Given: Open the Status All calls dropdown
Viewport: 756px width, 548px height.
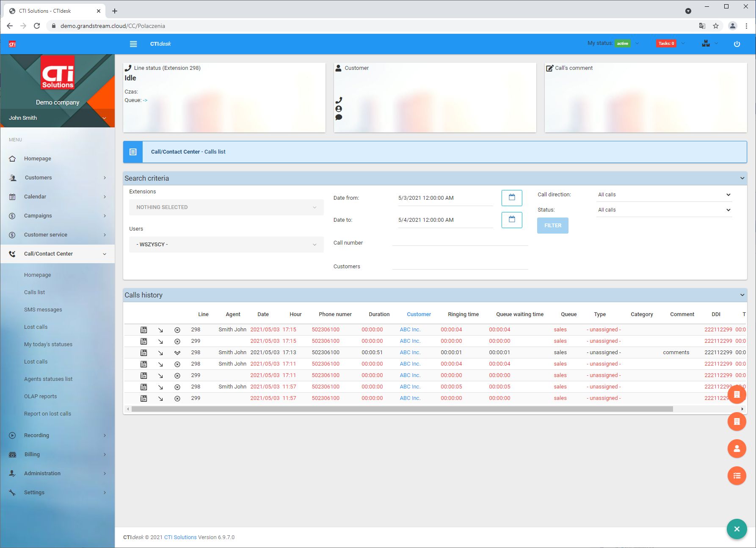Looking at the screenshot, I should pos(664,210).
